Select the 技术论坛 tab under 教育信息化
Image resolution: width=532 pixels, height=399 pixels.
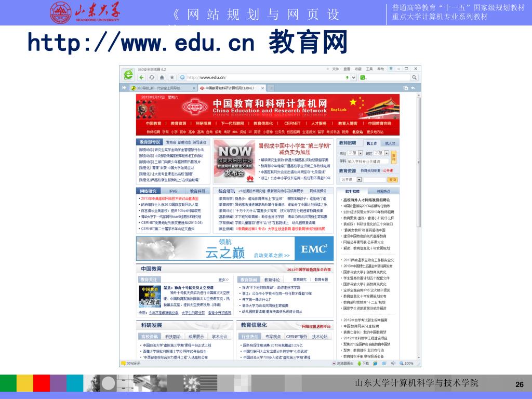320,337
